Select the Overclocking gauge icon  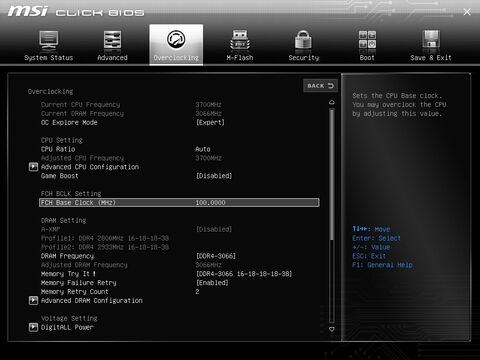[x=176, y=39]
